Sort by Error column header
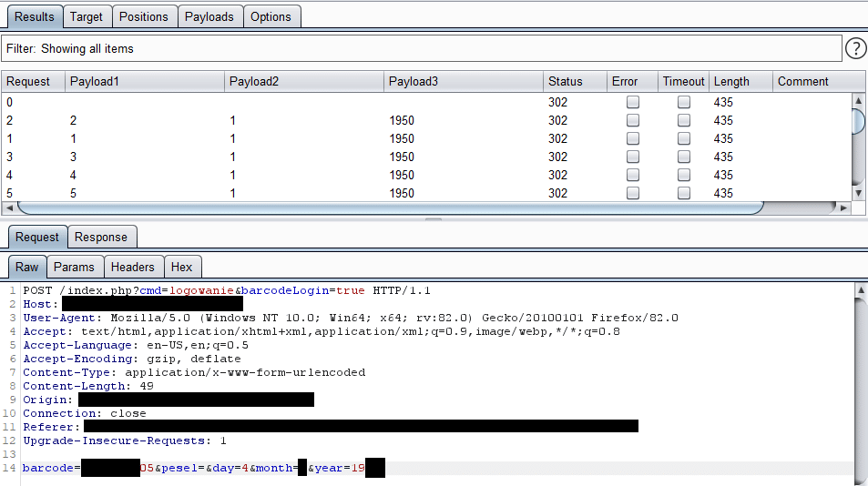868x486 pixels. (632, 81)
